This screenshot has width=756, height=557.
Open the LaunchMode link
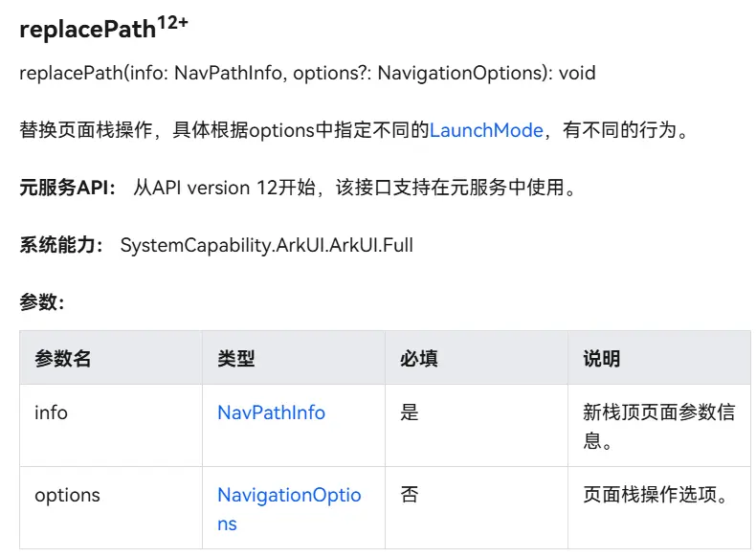(x=486, y=130)
